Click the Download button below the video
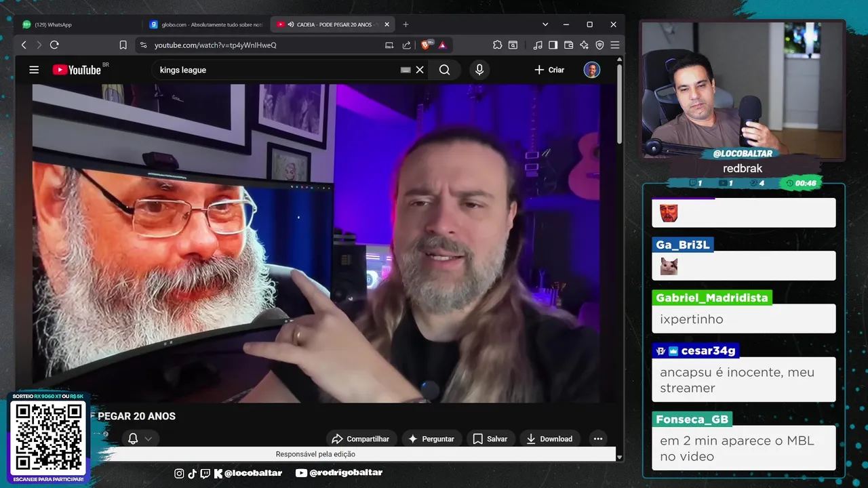Viewport: 868px width, 488px height. tap(549, 439)
